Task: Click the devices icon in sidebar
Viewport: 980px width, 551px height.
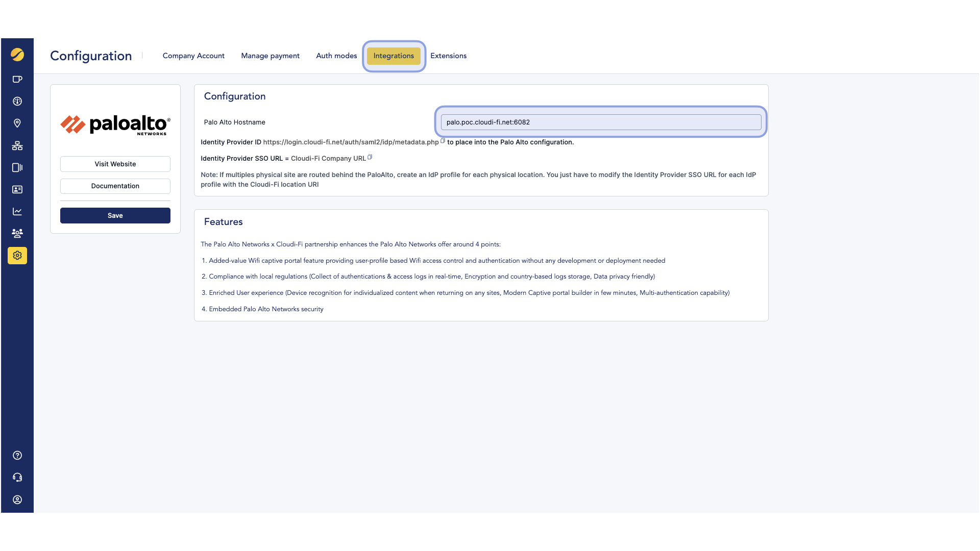Action: [17, 167]
